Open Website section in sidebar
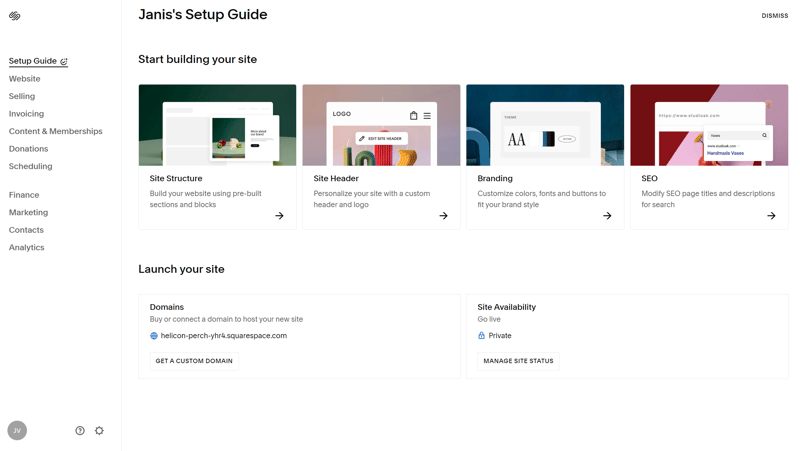Image resolution: width=800 pixels, height=451 pixels. click(24, 79)
